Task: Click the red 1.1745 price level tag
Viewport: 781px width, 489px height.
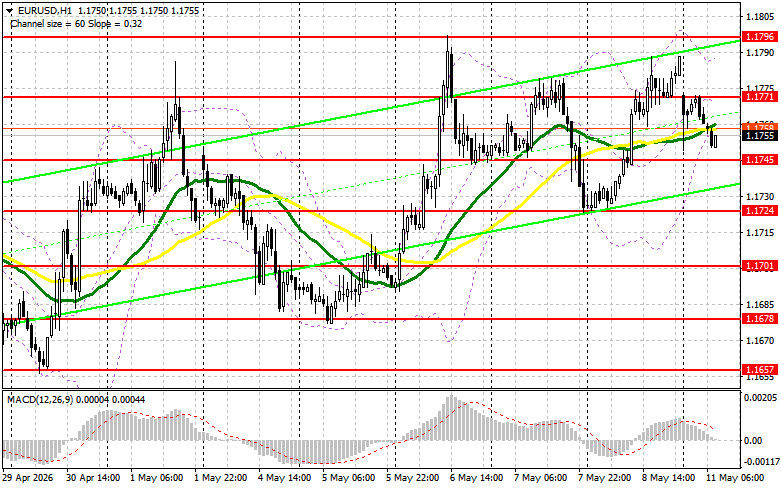Action: click(x=761, y=159)
